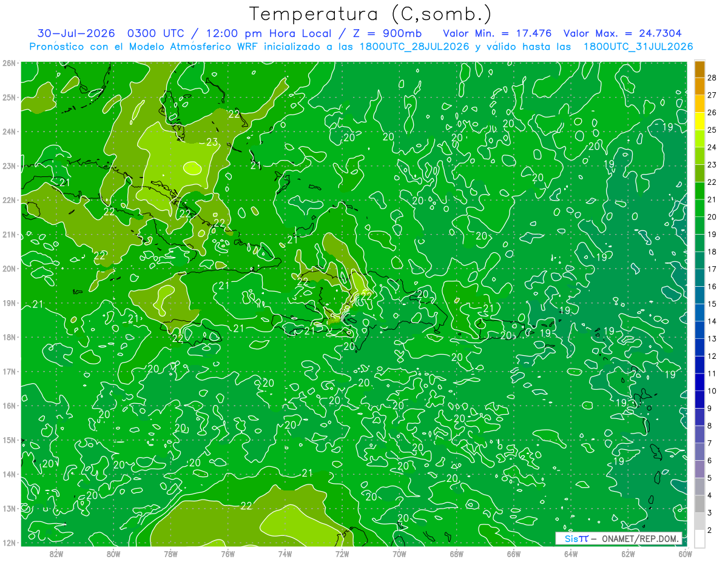
Task: Click the "15N" latitude axis label
Action: point(8,440)
